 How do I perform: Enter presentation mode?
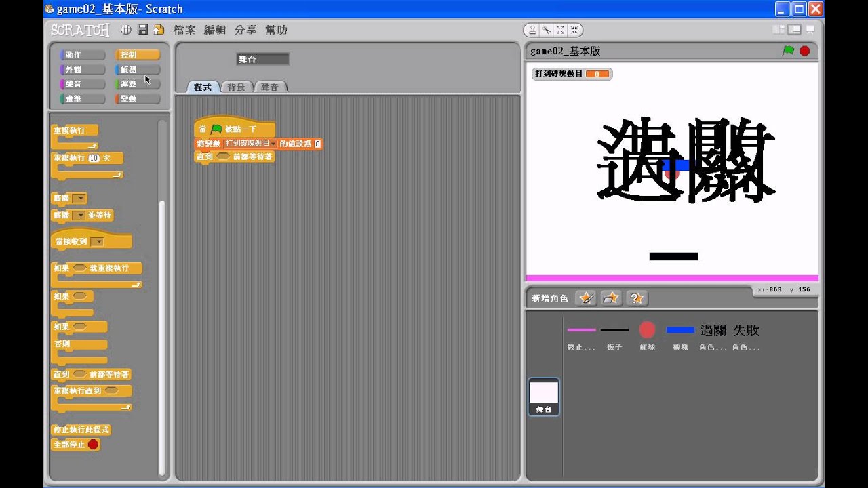[810, 30]
